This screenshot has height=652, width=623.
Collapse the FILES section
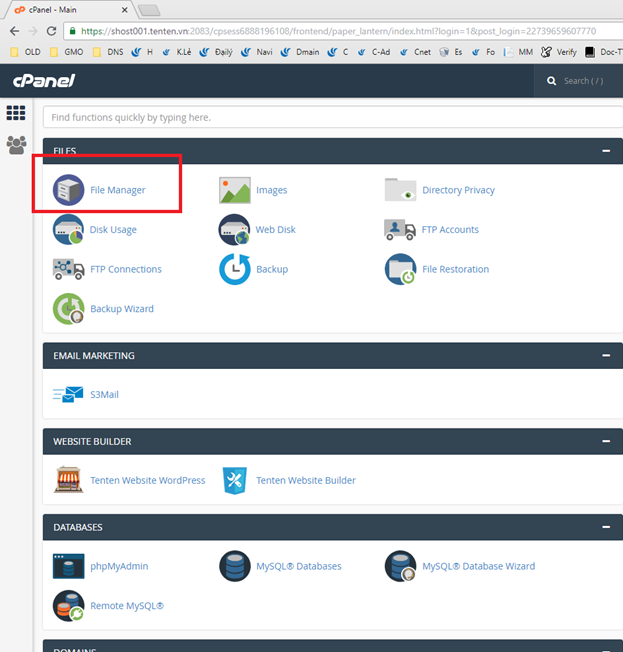(606, 151)
